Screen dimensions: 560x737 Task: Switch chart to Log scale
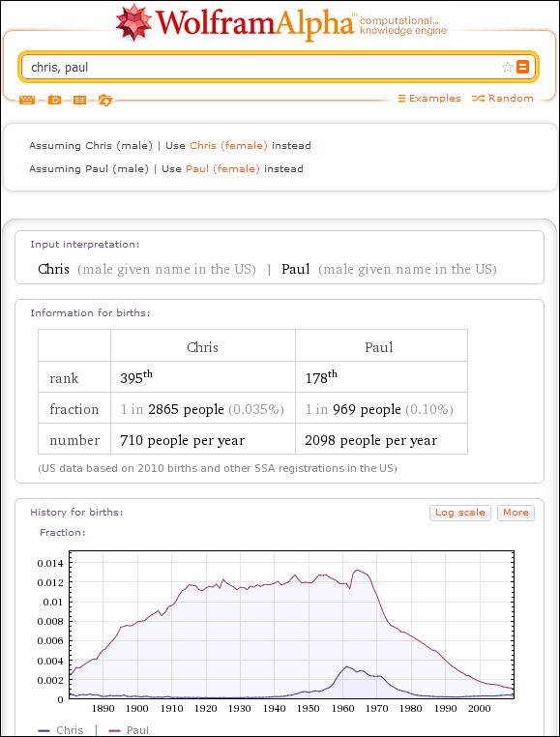[x=460, y=513]
